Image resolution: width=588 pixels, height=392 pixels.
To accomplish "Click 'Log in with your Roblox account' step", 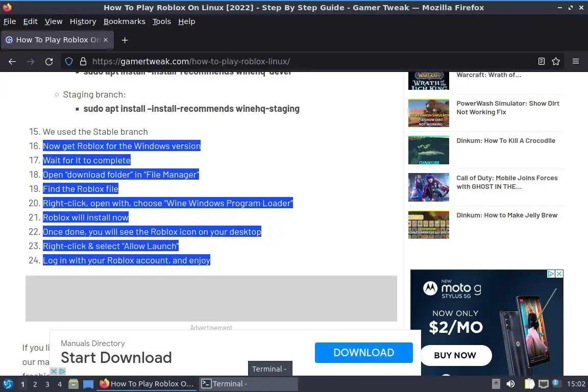I will [127, 260].
